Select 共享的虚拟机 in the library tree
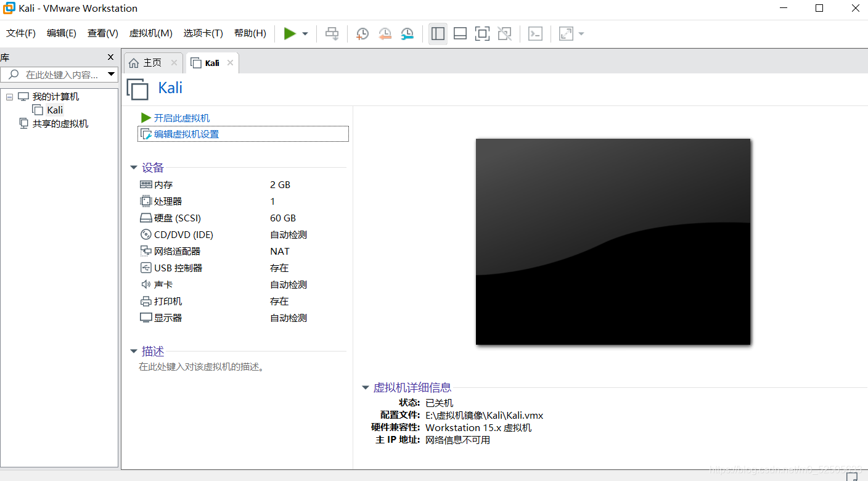 coord(60,123)
